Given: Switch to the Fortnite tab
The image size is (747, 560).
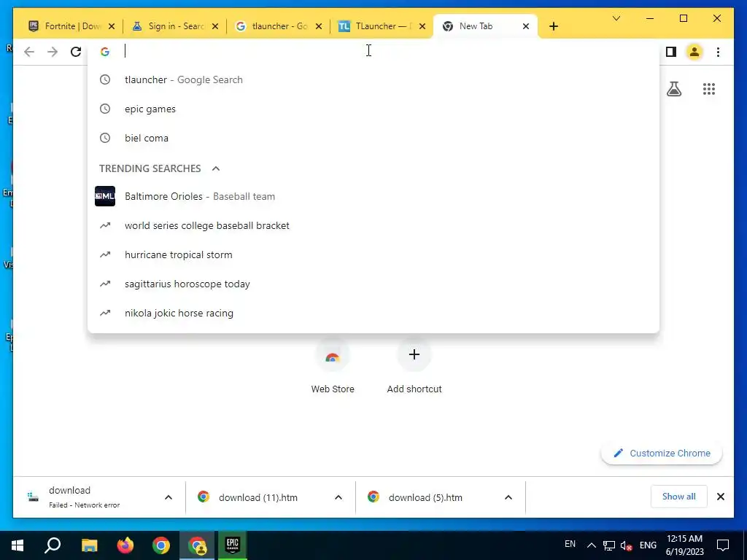Looking at the screenshot, I should coord(71,26).
